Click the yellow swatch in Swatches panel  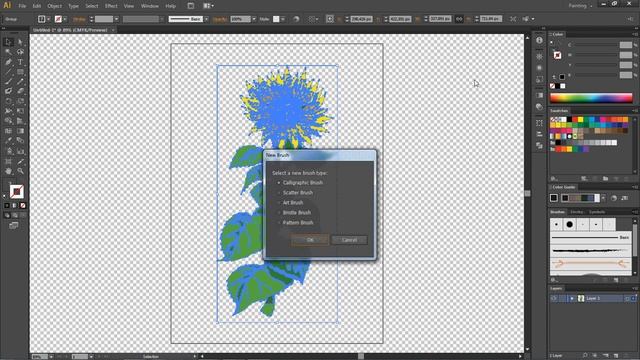[x=580, y=120]
